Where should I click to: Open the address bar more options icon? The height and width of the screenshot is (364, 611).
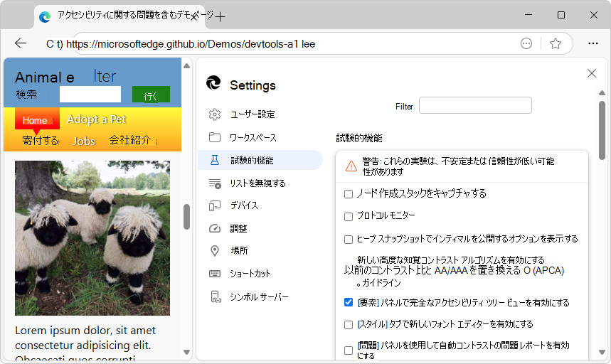(526, 43)
